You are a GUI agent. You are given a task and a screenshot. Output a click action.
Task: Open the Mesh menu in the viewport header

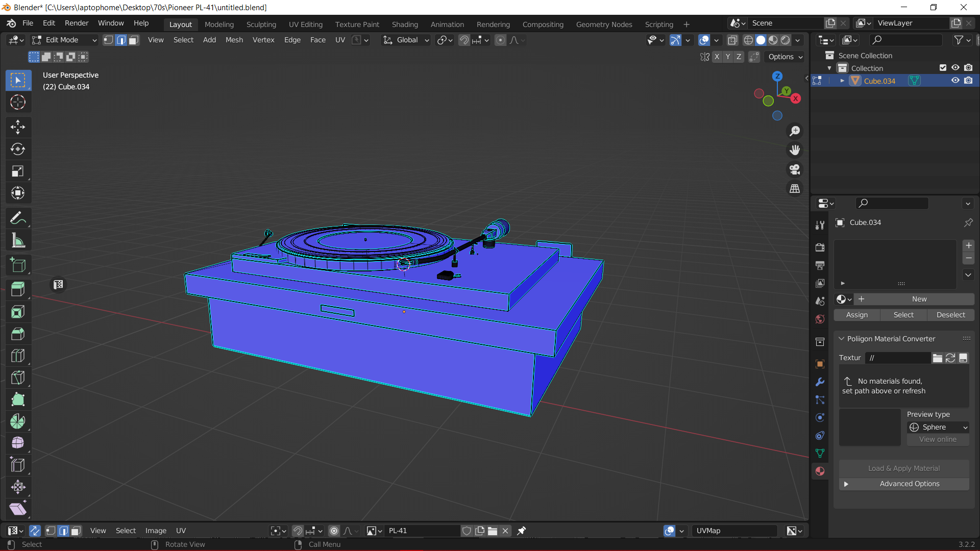pyautogui.click(x=234, y=40)
